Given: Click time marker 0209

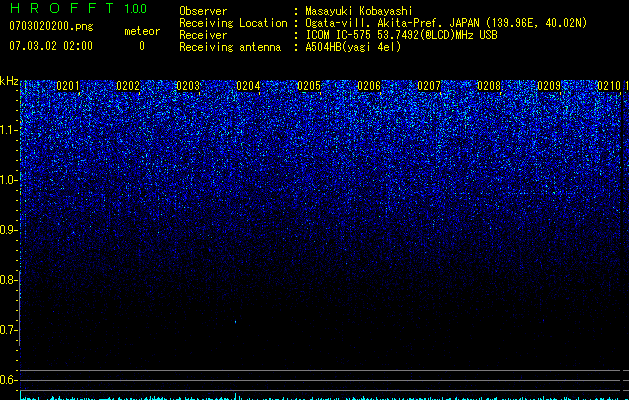Looking at the screenshot, I should pos(549,86).
